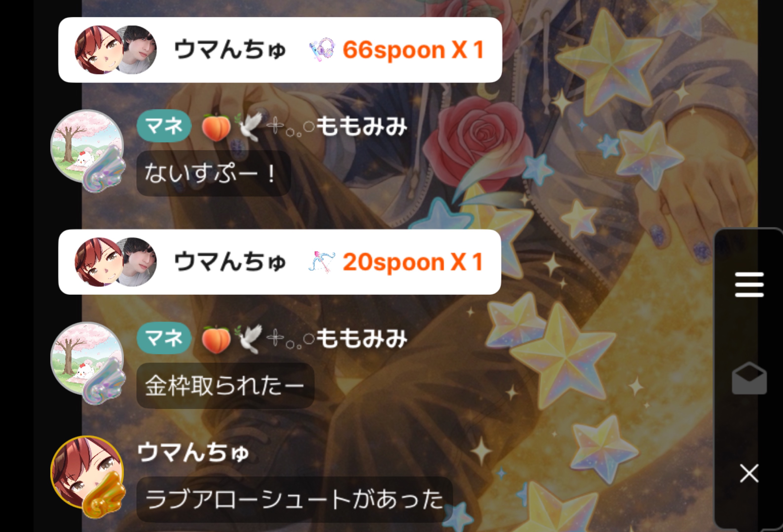Open ウマんちゅ's avatar in 66spoon banner

(x=115, y=50)
